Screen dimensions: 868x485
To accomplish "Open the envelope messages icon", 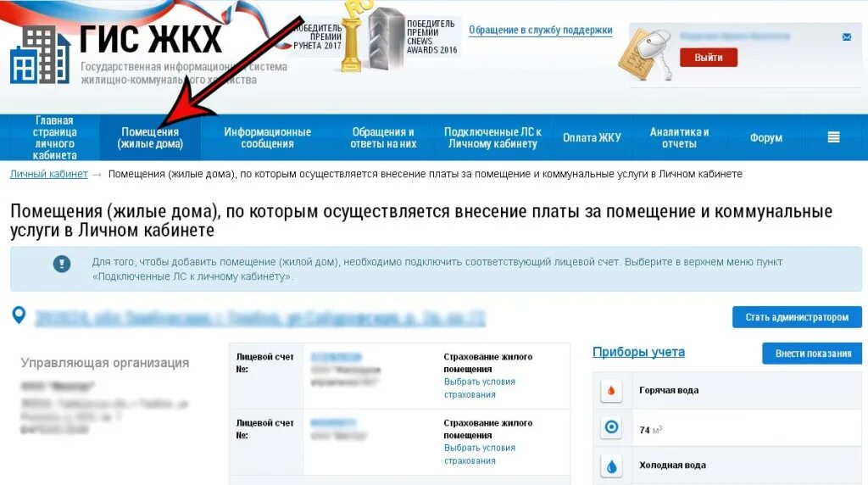I will pyautogui.click(x=847, y=37).
